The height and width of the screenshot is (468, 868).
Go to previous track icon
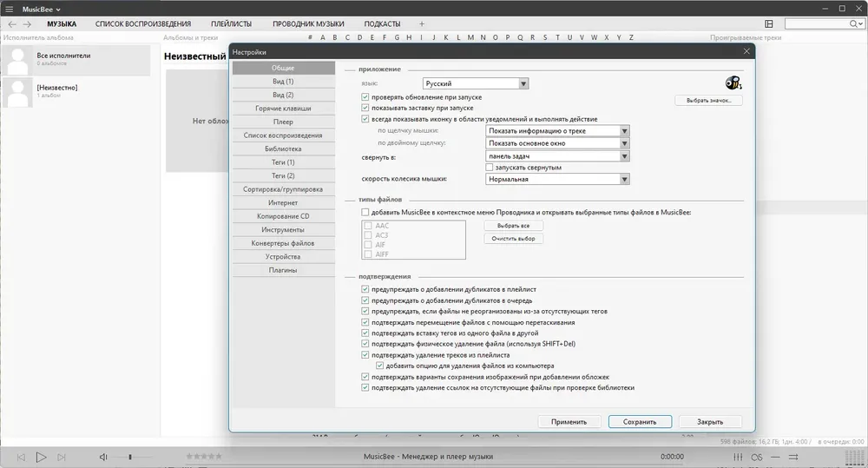pyautogui.click(x=21, y=457)
